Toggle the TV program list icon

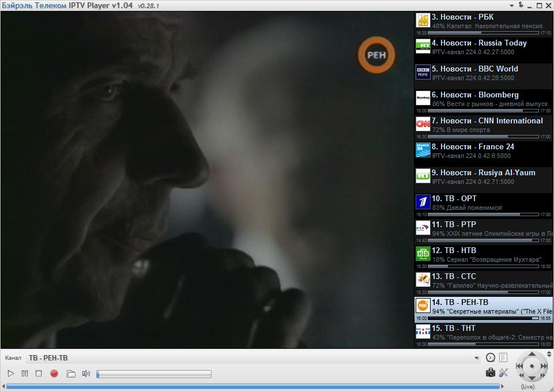(x=503, y=357)
